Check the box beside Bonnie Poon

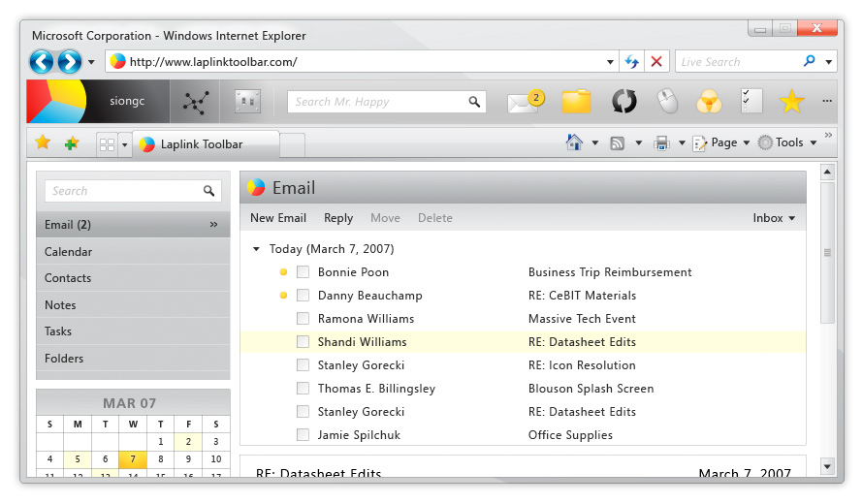click(x=304, y=272)
